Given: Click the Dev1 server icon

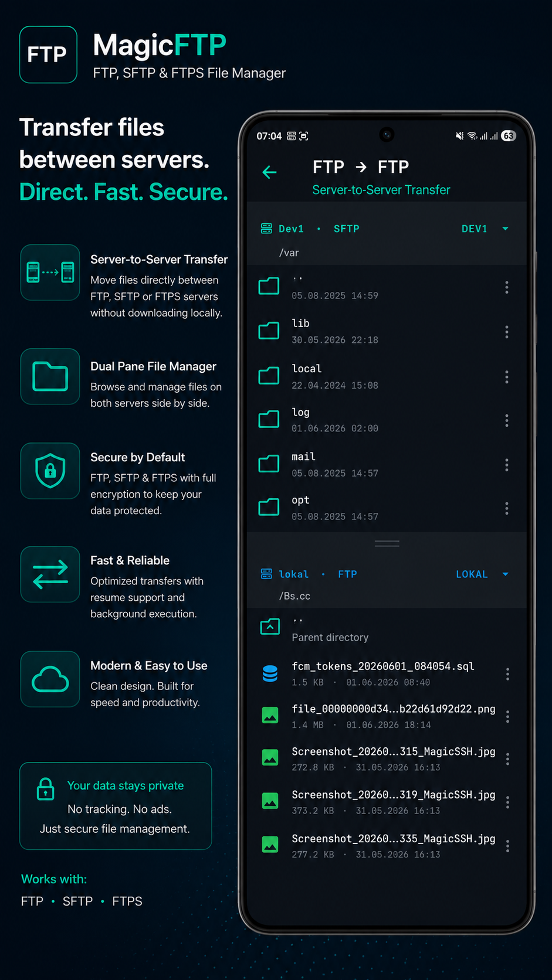Looking at the screenshot, I should pyautogui.click(x=266, y=229).
